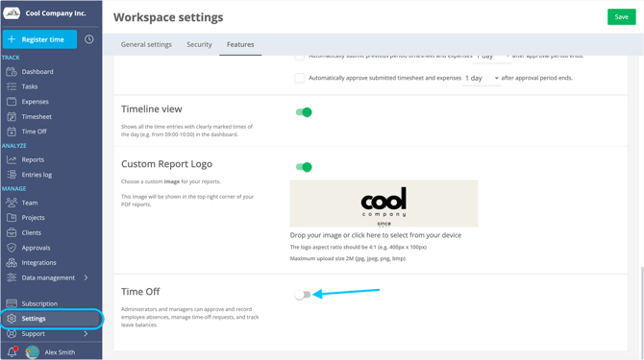
Task: Open Dashboard from the sidebar
Action: pyautogui.click(x=37, y=72)
